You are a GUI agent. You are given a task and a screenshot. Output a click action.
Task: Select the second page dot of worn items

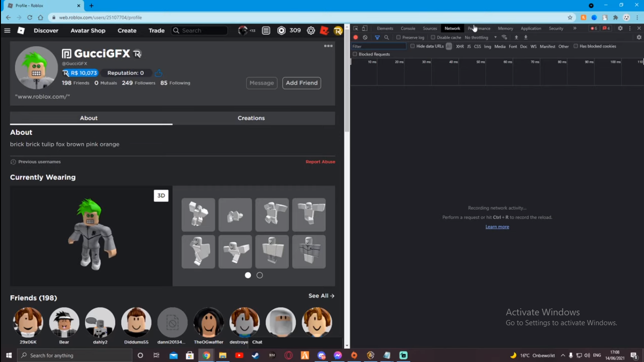[x=260, y=275]
